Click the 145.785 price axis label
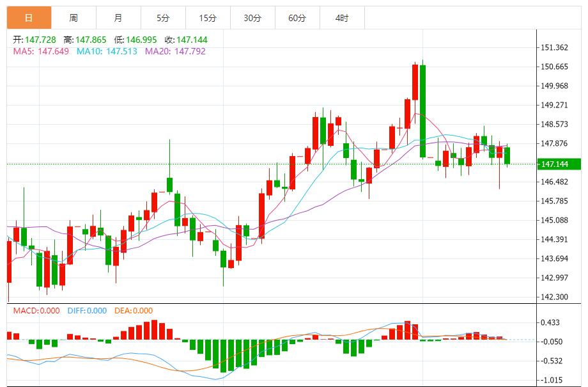Screen dimensions: 588x387 coord(554,201)
